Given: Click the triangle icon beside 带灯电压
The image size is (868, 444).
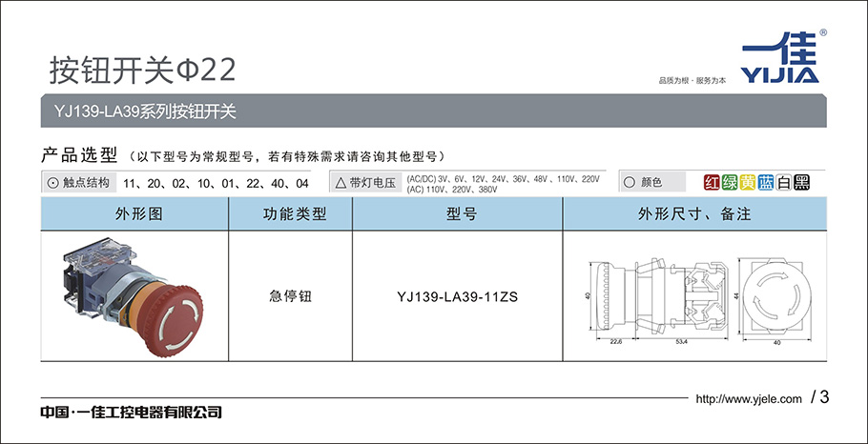Looking at the screenshot, I should coord(339,182).
